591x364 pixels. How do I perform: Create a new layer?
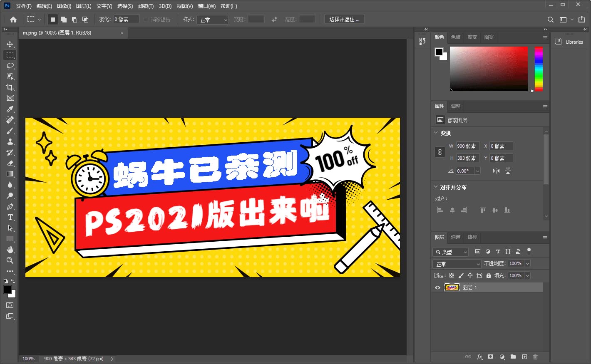point(524,357)
